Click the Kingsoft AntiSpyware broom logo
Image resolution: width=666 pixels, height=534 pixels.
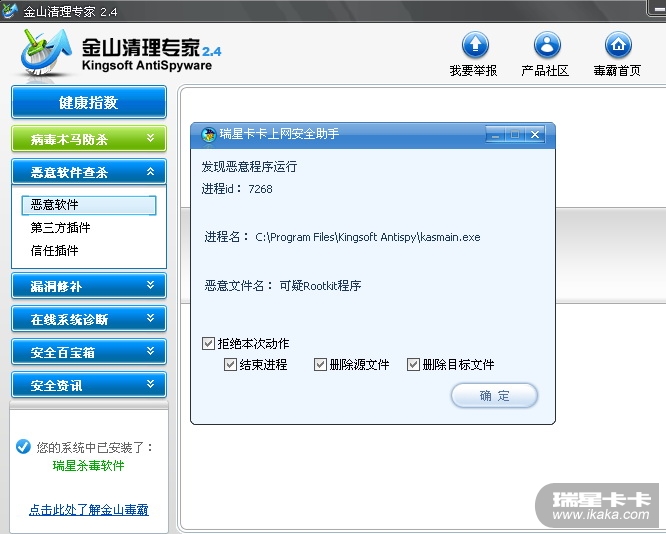pyautogui.click(x=46, y=53)
